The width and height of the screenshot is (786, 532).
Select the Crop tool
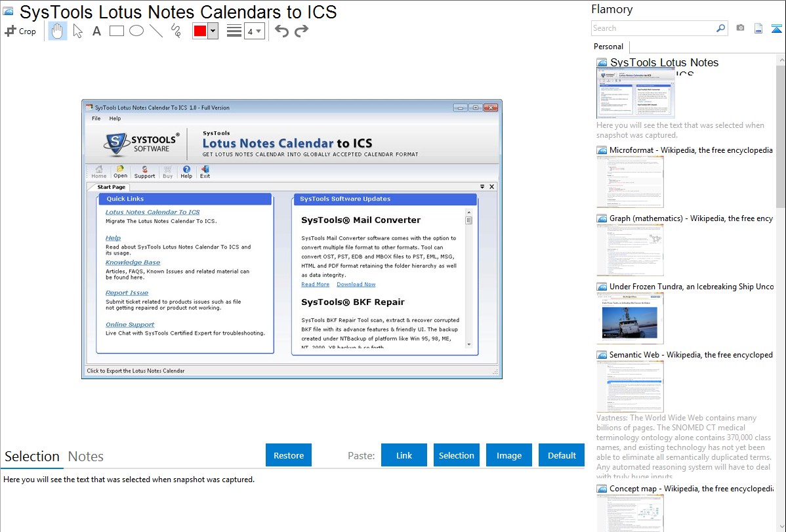20,31
